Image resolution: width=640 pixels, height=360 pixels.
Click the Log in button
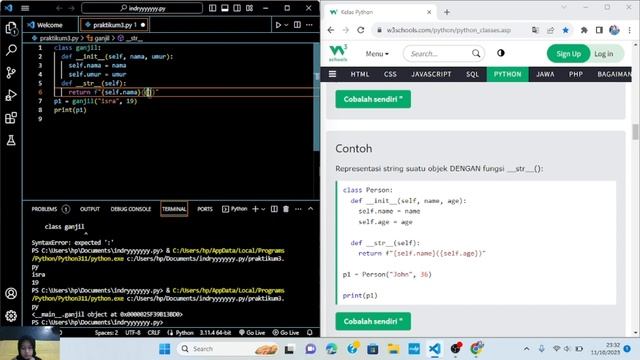click(x=603, y=53)
